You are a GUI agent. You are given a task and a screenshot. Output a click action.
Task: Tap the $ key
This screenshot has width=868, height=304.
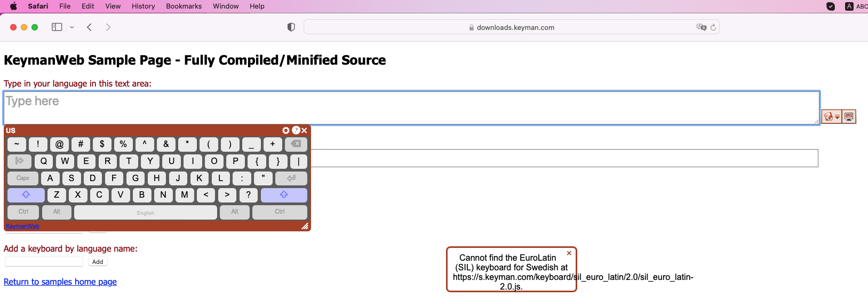pyautogui.click(x=102, y=144)
